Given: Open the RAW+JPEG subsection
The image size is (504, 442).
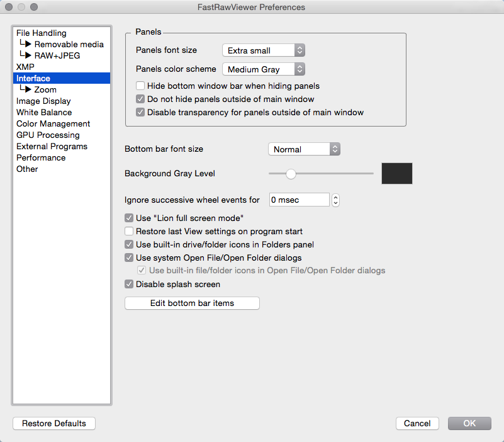Looking at the screenshot, I should (x=62, y=55).
